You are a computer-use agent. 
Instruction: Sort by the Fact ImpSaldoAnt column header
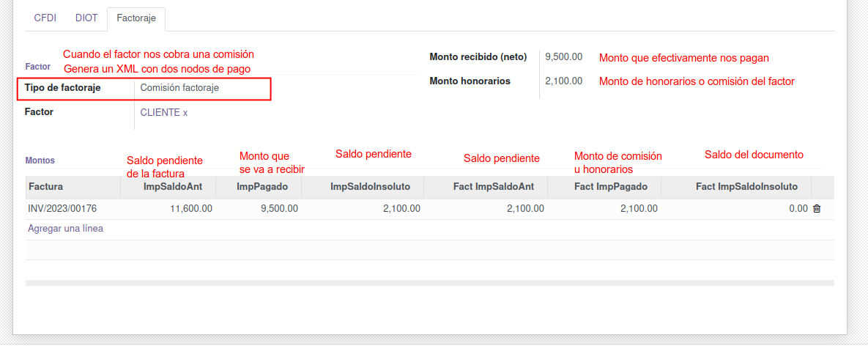coord(493,187)
